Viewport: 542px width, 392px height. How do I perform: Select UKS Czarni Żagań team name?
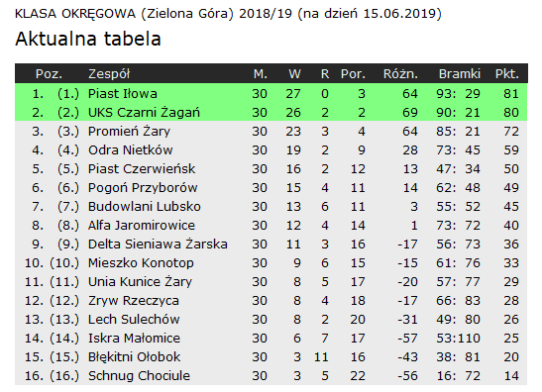click(x=144, y=113)
